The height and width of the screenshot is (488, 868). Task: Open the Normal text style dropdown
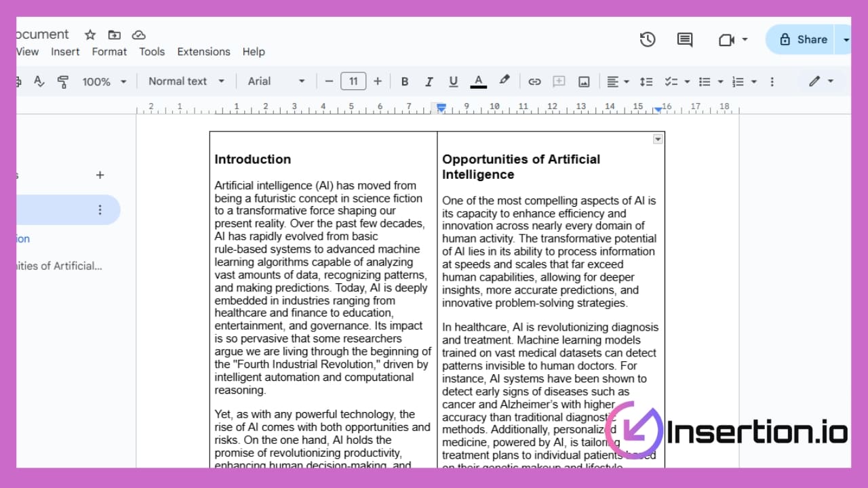[x=186, y=81]
